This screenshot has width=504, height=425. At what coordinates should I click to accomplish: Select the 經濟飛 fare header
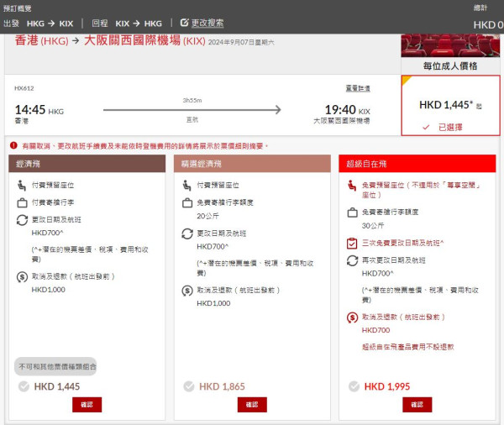87,164
